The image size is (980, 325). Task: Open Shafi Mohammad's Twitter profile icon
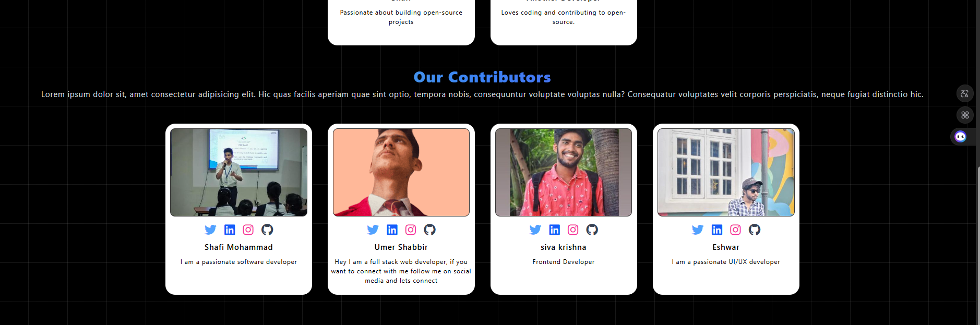click(x=210, y=230)
